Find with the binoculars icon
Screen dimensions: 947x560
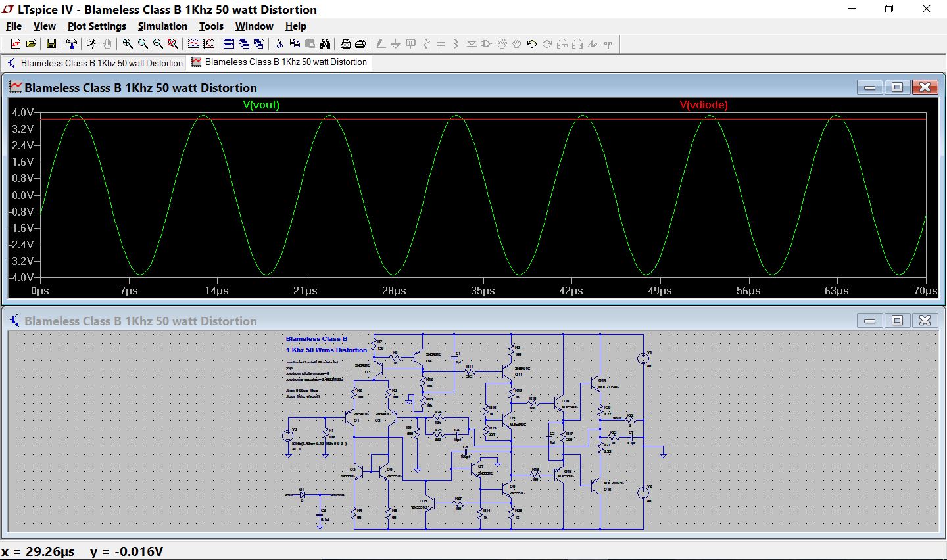325,44
